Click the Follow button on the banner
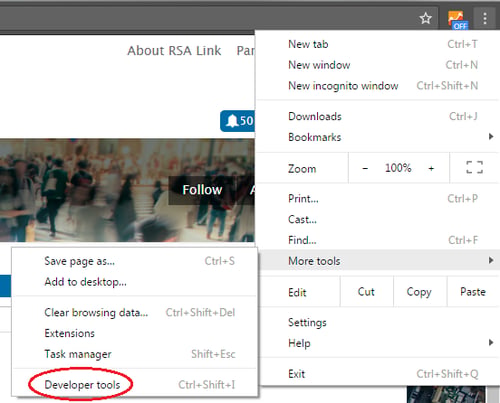The width and height of the screenshot is (500, 403). pyautogui.click(x=202, y=190)
